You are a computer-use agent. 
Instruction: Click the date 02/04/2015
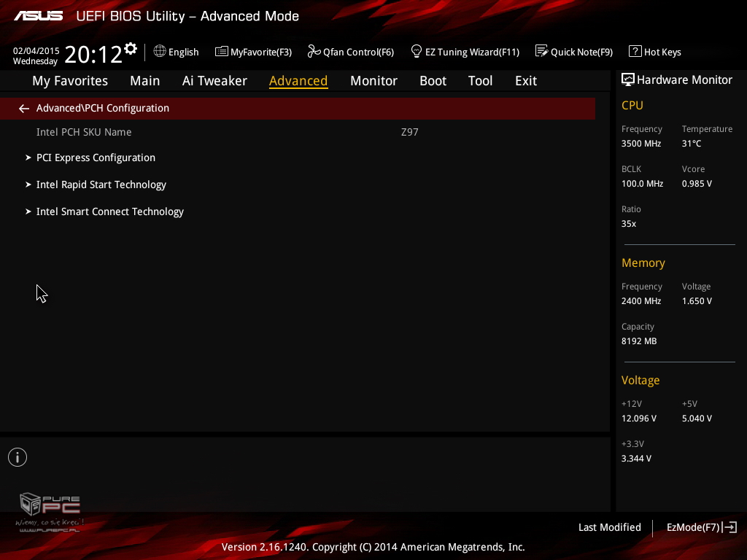(36, 50)
